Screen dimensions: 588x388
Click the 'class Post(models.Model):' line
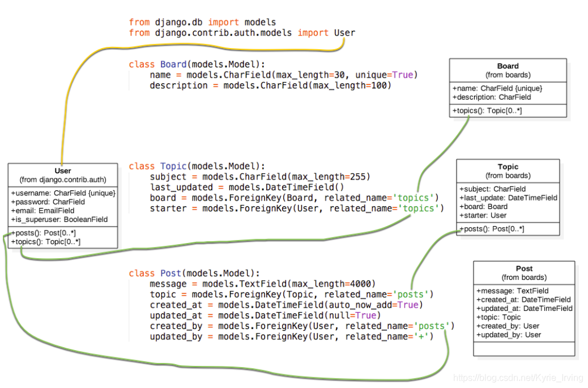pyautogui.click(x=194, y=273)
